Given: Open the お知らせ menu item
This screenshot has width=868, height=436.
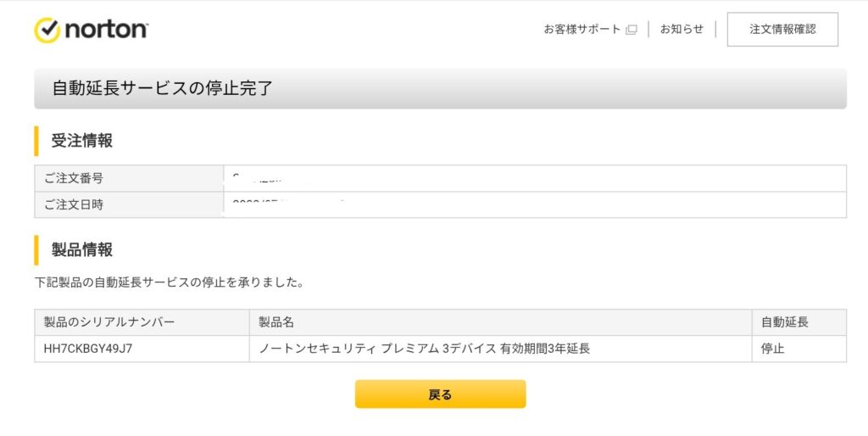Looking at the screenshot, I should 682,29.
